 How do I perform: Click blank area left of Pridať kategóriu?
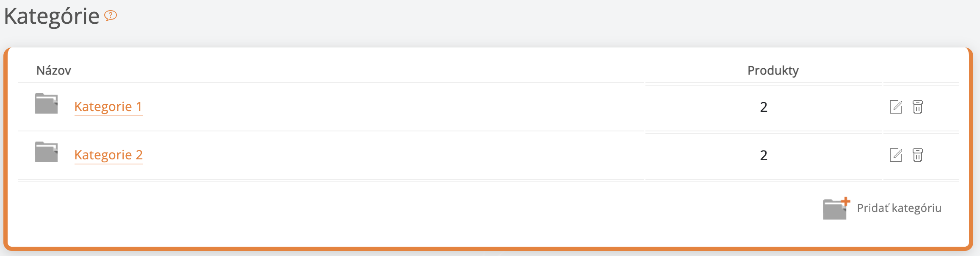click(x=424, y=208)
